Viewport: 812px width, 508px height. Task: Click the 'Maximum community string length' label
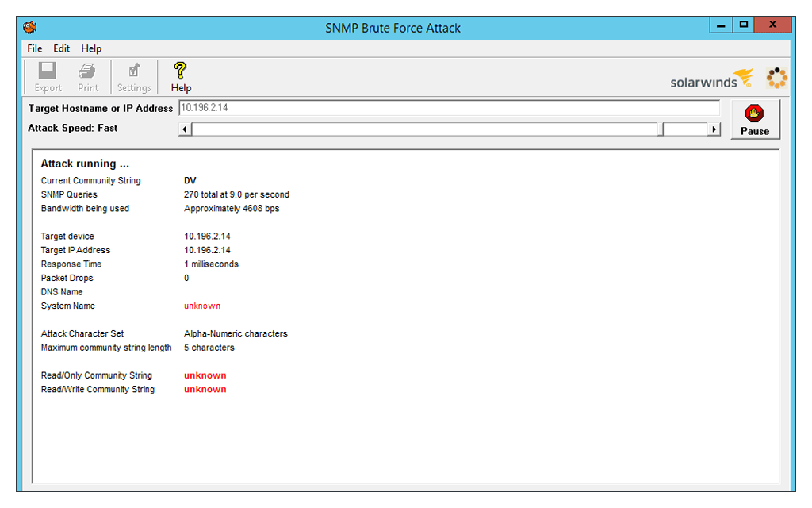click(x=106, y=348)
